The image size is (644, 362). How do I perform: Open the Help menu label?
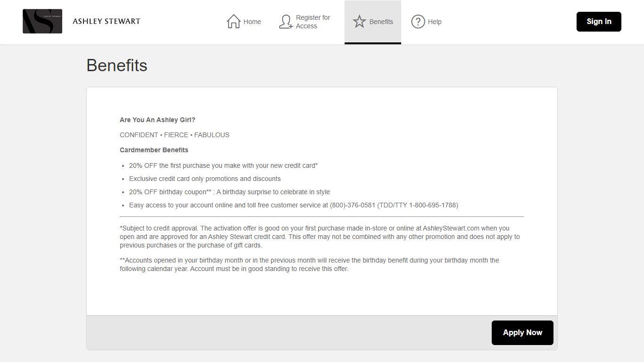[x=435, y=22]
